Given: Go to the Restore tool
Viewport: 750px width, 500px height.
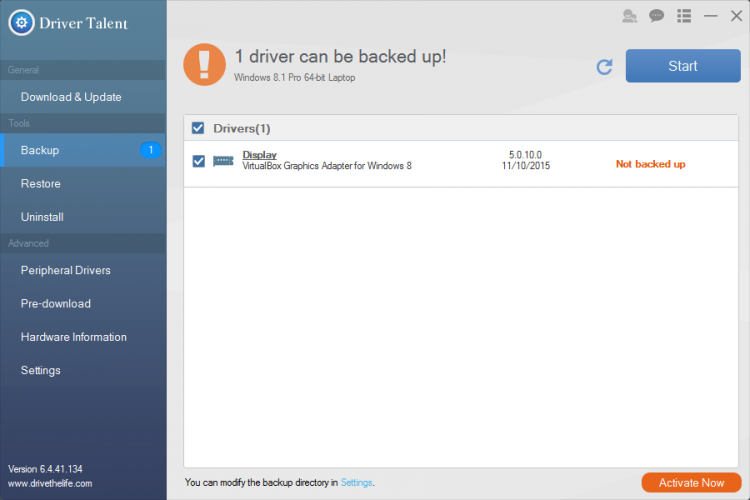Looking at the screenshot, I should pyautogui.click(x=83, y=184).
